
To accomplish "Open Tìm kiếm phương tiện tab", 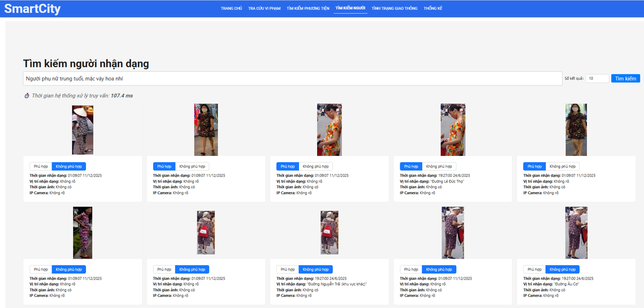I will (x=308, y=8).
